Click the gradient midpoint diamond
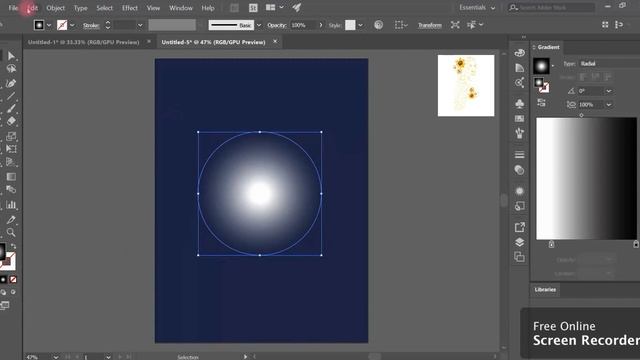 pos(582,116)
